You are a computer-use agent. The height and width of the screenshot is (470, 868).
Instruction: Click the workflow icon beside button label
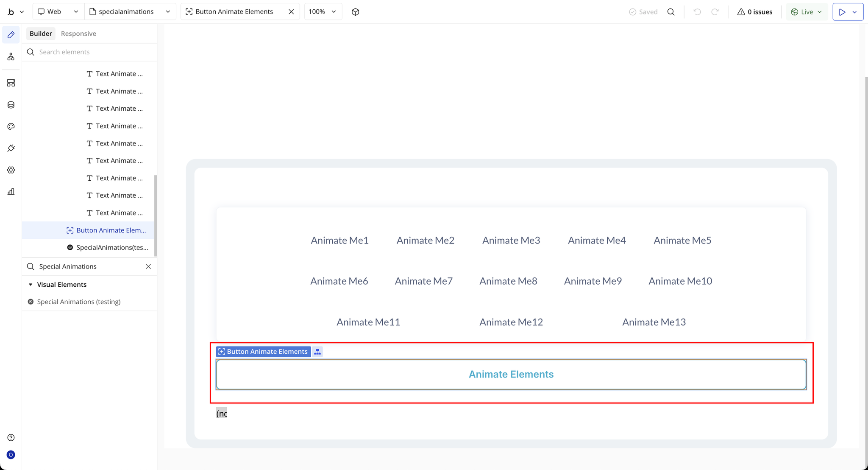tap(317, 352)
